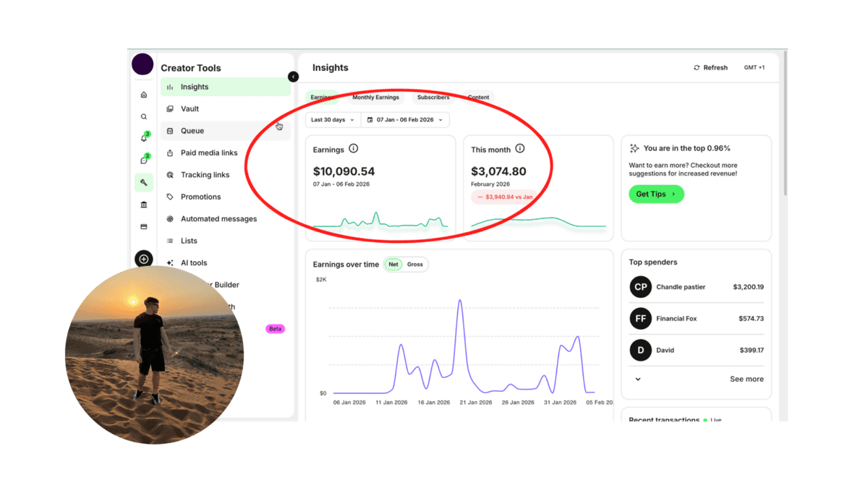The width and height of the screenshot is (868, 488).
Task: Click the Refresh button
Action: pos(710,68)
